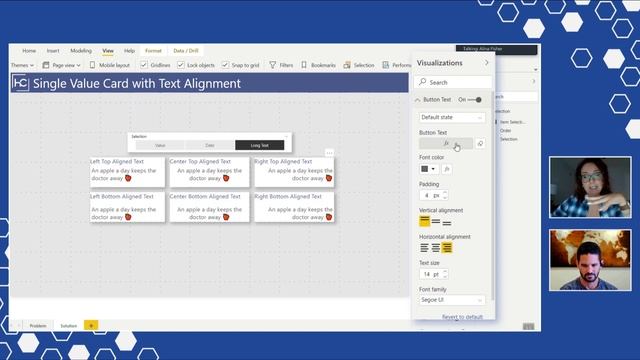Open the Help ribbon tab
The height and width of the screenshot is (360, 640).
pos(129,51)
